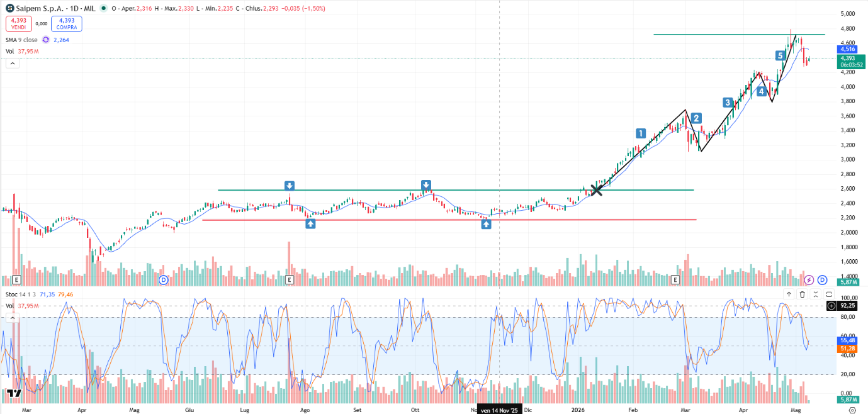Click the 5,000 price scale label
Viewport: 868px width, 414px height.
tap(847, 14)
